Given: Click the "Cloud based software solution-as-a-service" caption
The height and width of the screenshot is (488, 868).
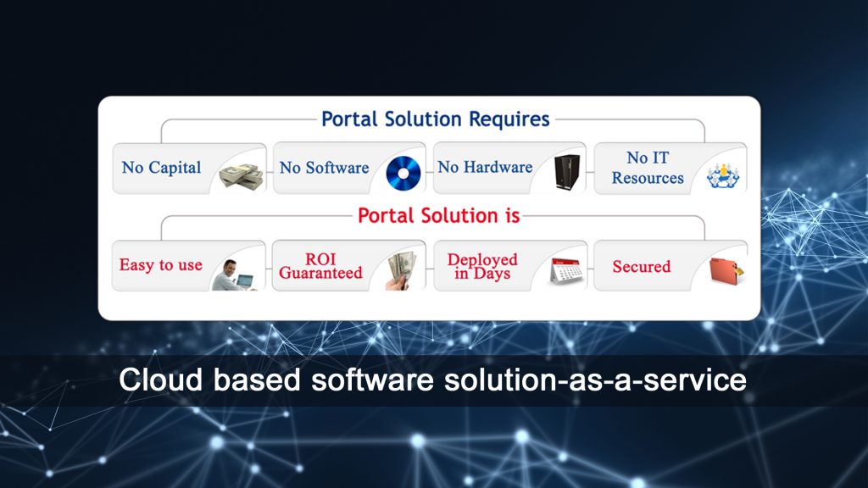Looking at the screenshot, I should tap(432, 380).
